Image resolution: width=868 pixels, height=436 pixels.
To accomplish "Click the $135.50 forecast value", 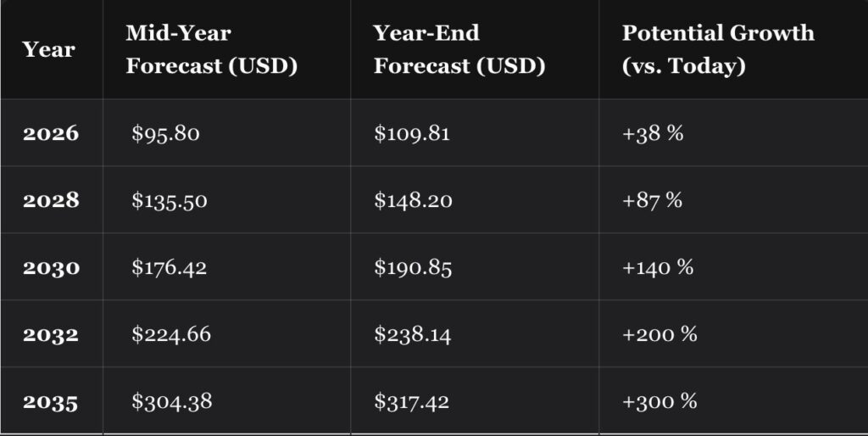I will pos(170,200).
